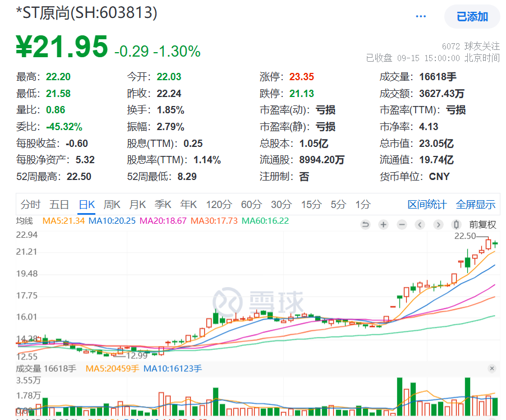Click the 12.99 low marker on chart
Viewport: 506px width, 420px height.
pyautogui.click(x=137, y=356)
